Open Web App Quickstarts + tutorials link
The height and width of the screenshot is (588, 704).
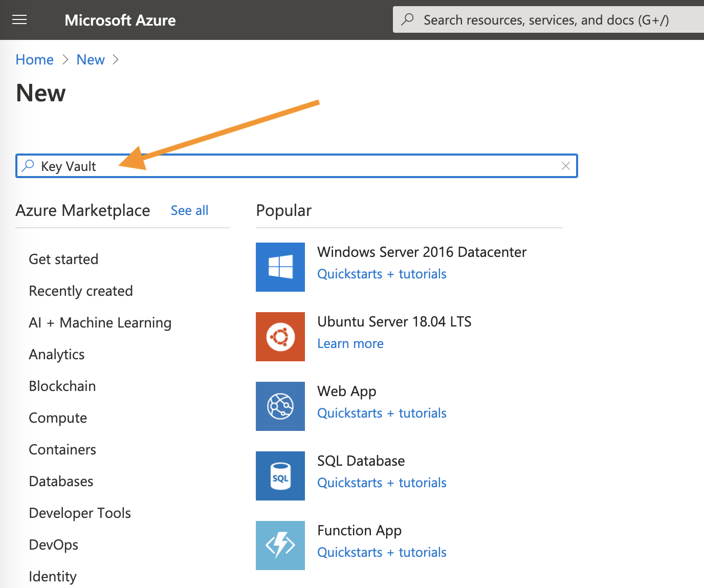pos(382,413)
